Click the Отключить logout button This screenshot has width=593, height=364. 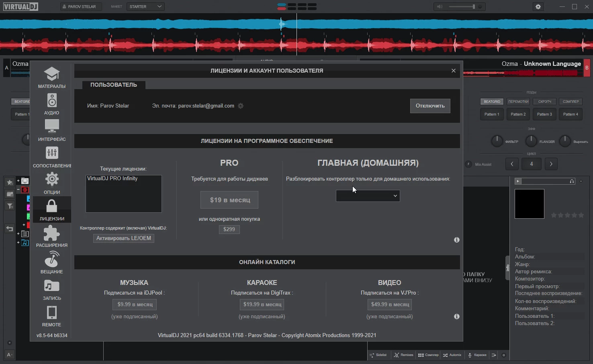tap(430, 106)
